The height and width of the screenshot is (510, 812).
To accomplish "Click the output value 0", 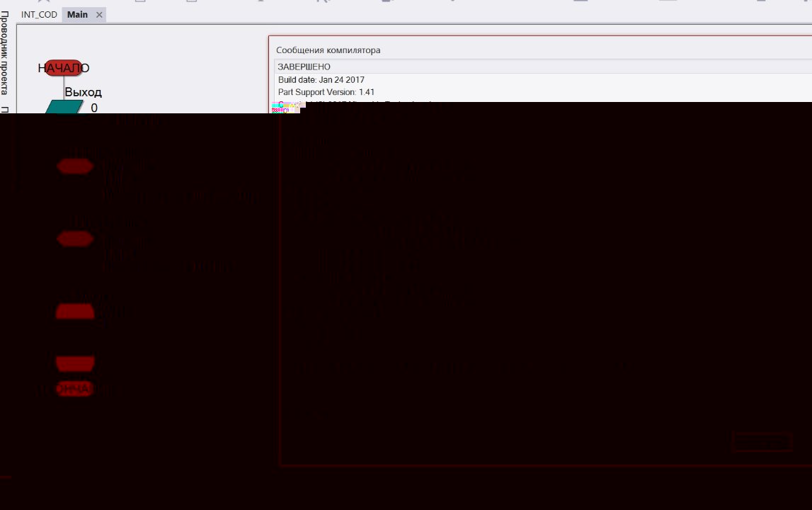I will tap(93, 108).
